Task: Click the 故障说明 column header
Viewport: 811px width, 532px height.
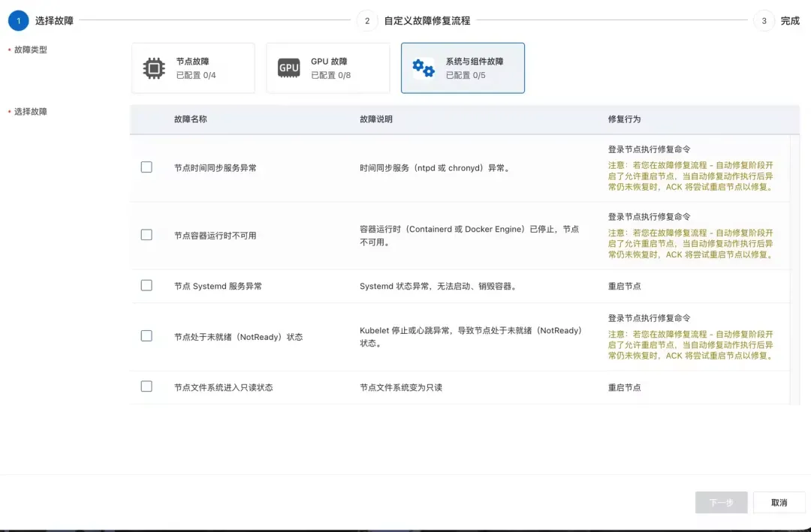Action: pos(376,119)
